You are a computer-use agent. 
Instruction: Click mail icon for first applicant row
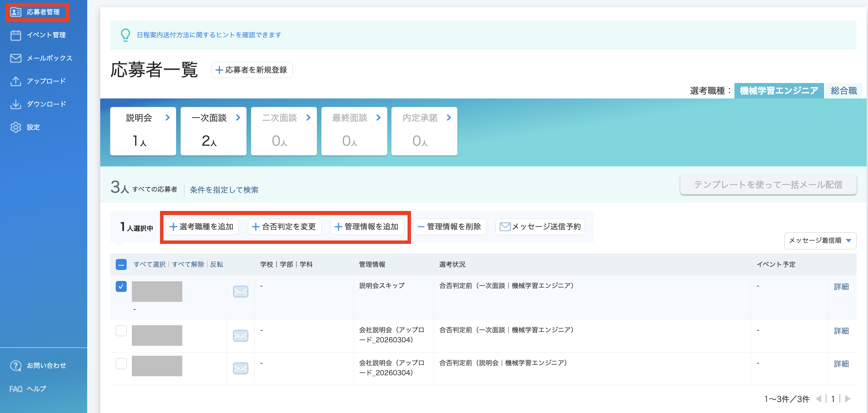click(x=240, y=292)
